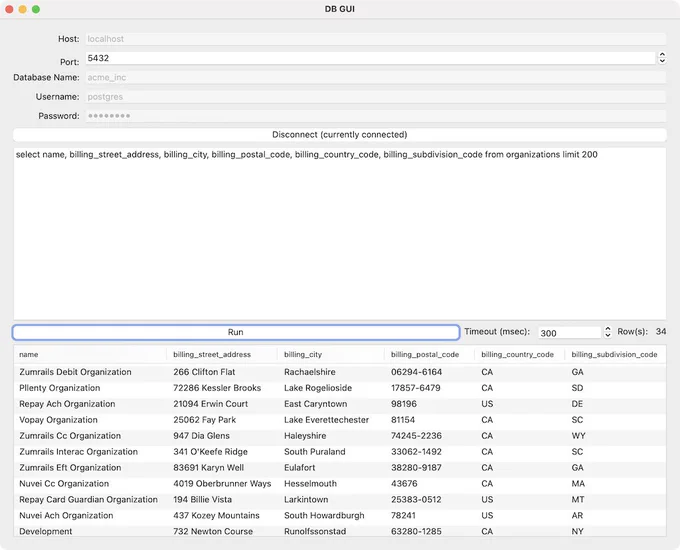Click subdivision code AR

[x=577, y=516]
